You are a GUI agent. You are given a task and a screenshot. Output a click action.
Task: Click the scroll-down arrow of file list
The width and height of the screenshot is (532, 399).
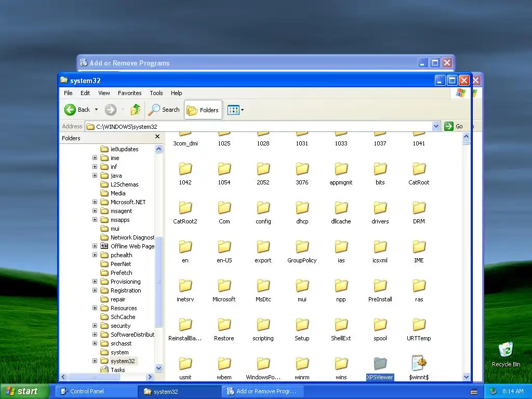pos(466,377)
